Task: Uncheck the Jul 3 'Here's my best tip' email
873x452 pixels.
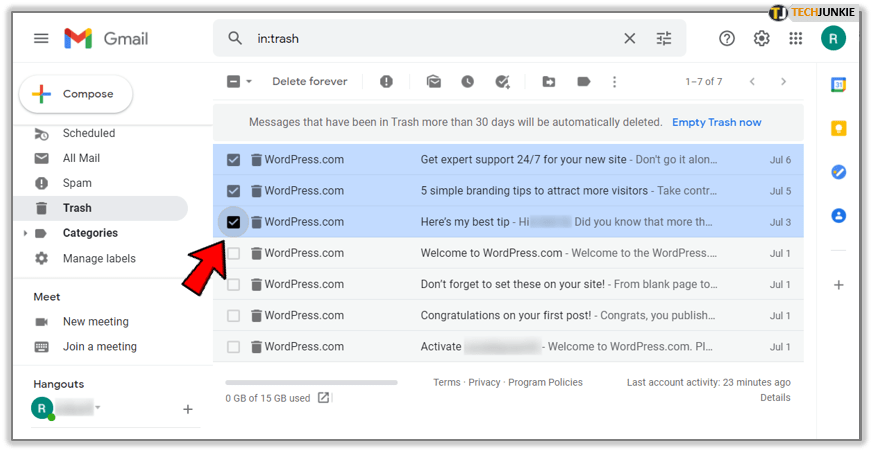Action: (x=233, y=222)
